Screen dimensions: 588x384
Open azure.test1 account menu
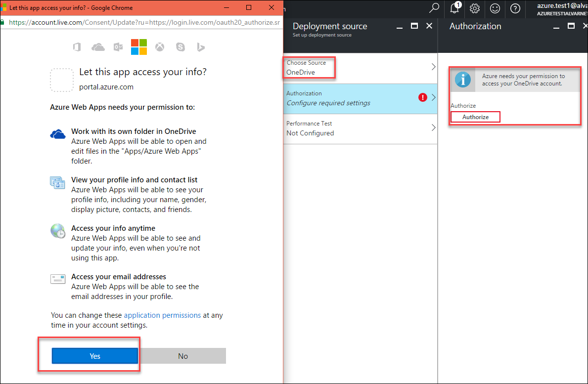pos(562,9)
